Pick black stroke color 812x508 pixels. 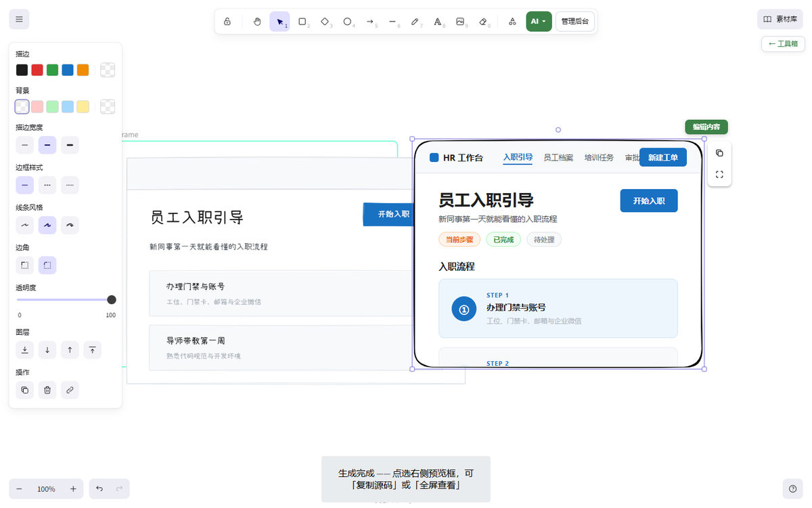pos(22,70)
